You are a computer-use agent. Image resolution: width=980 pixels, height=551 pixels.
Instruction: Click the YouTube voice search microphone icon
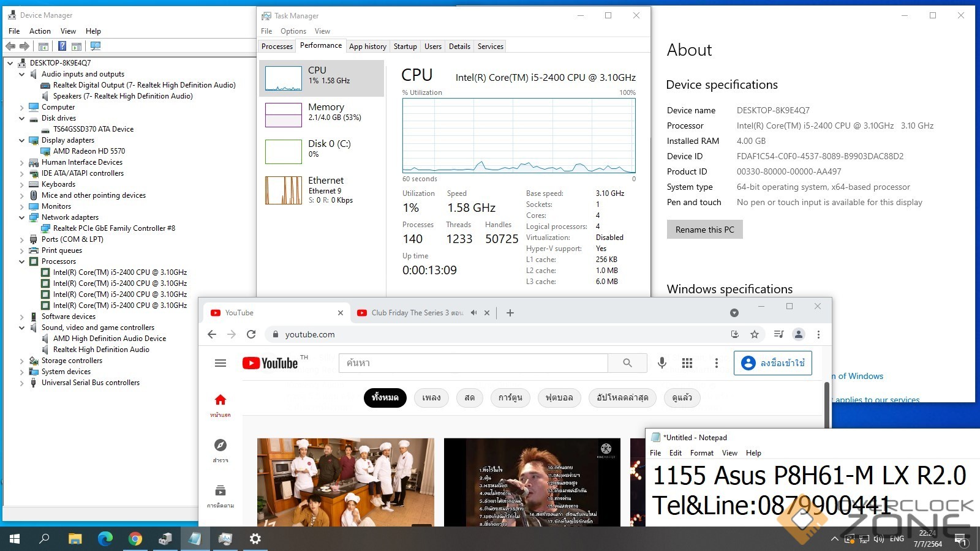[x=661, y=363]
